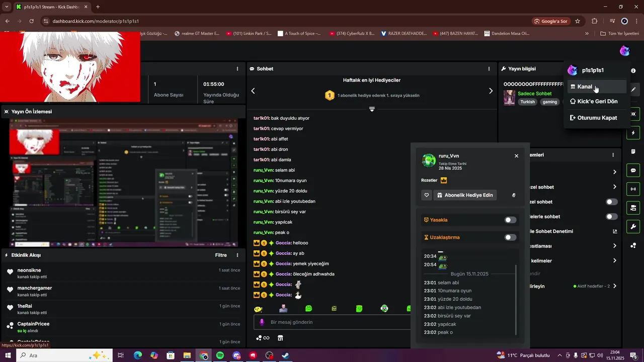This screenshot has width=644, height=362.
Task: Open Spotify from the taskbar
Action: [220, 355]
